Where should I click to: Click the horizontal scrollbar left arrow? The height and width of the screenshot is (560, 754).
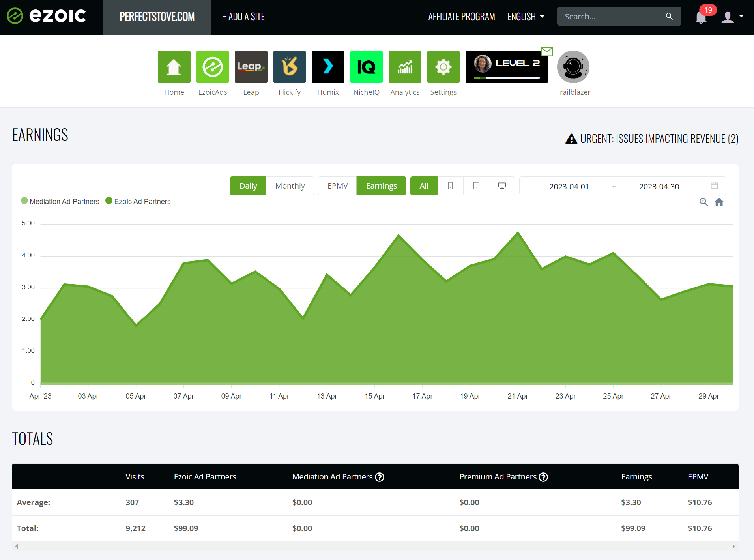click(x=17, y=547)
